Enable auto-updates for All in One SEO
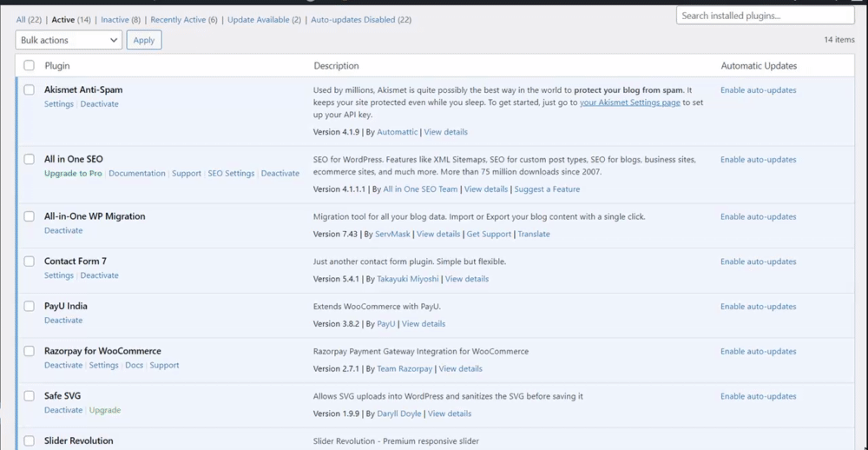Image resolution: width=868 pixels, height=450 pixels. pos(759,159)
